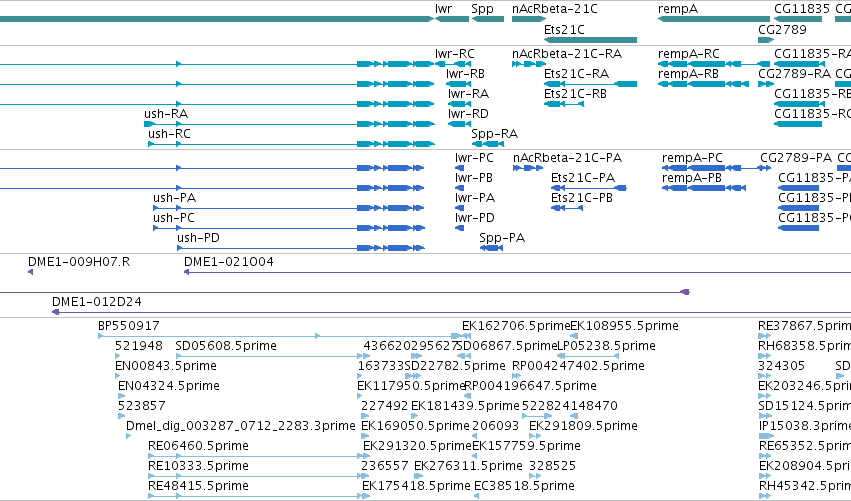Select the EK157759.5prime EST label
This screenshot has height=501, width=851.
(526, 447)
